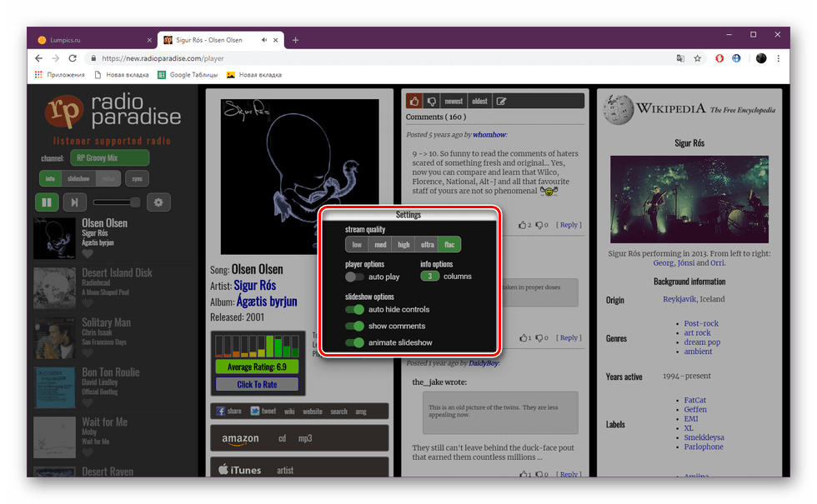Adjust the player volume slider
This screenshot has height=504, width=817.
[x=116, y=202]
